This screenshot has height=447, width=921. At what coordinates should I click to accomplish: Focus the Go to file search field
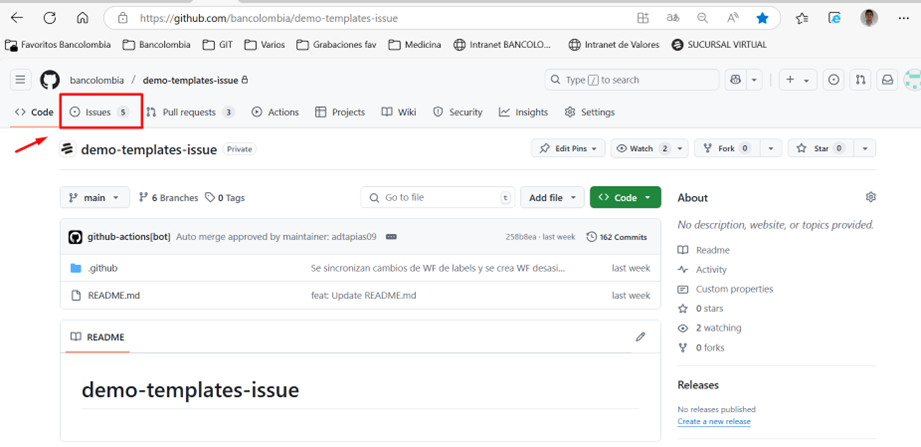[x=438, y=198]
